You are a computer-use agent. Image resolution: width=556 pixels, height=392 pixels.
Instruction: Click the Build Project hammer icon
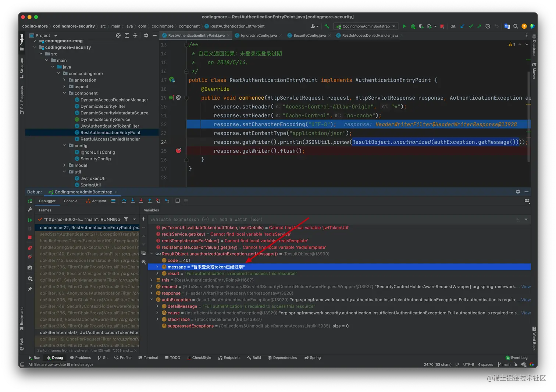(x=327, y=26)
